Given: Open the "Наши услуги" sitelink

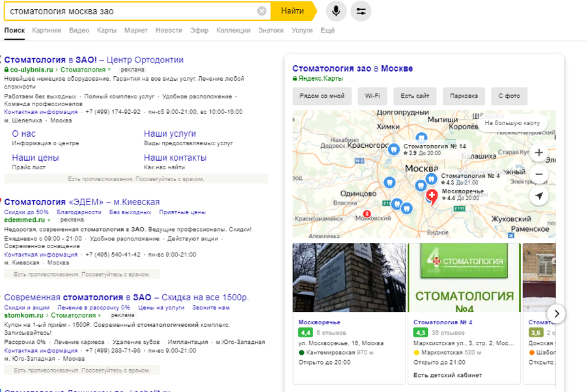Looking at the screenshot, I should [x=169, y=133].
